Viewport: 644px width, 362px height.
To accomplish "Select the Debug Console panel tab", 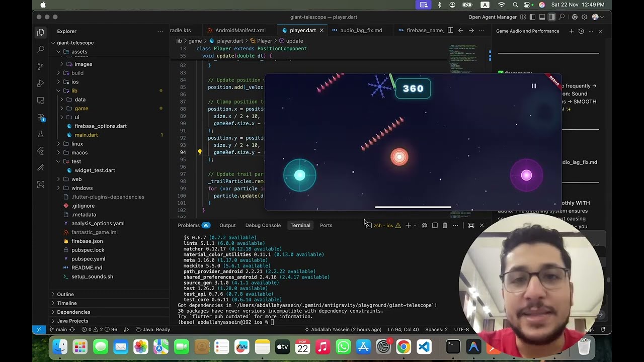I will 263,225.
